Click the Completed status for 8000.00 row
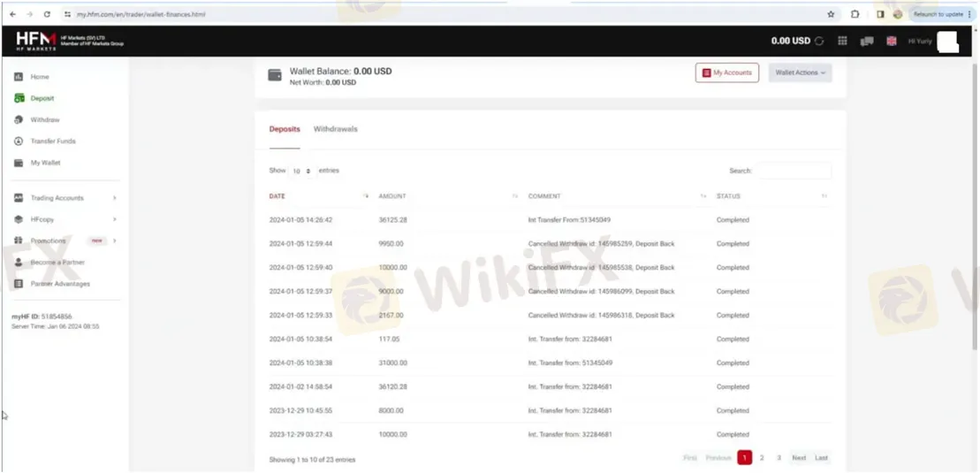The image size is (980, 473). pos(733,410)
